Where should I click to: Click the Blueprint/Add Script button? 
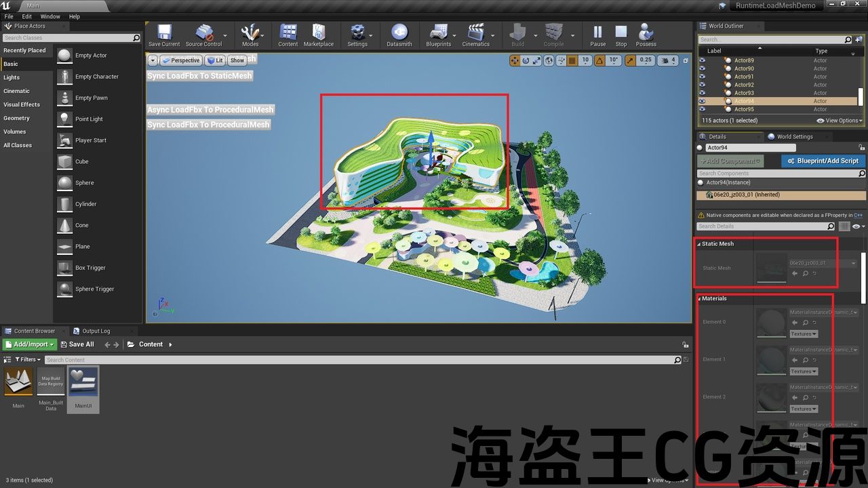pos(823,161)
